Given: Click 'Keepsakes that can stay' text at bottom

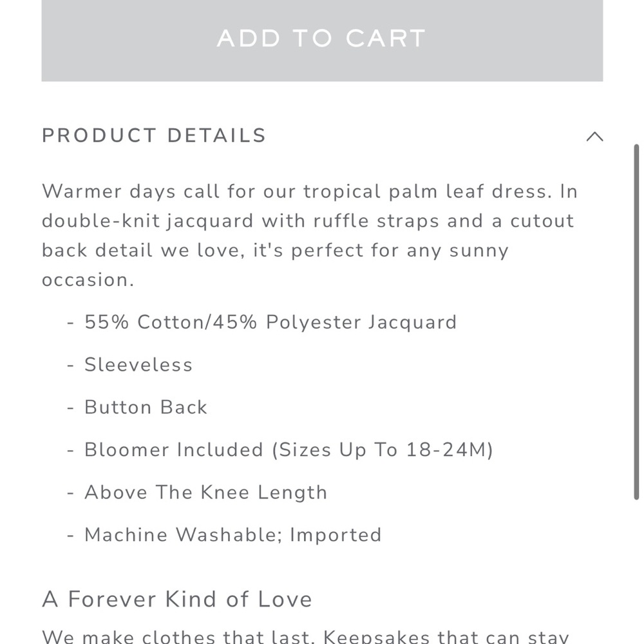Looking at the screenshot, I should pyautogui.click(x=446, y=637).
